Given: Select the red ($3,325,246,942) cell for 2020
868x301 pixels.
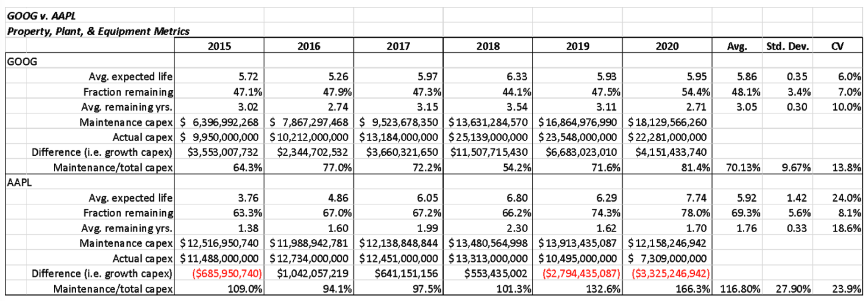Looking at the screenshot, I should coord(670,273).
